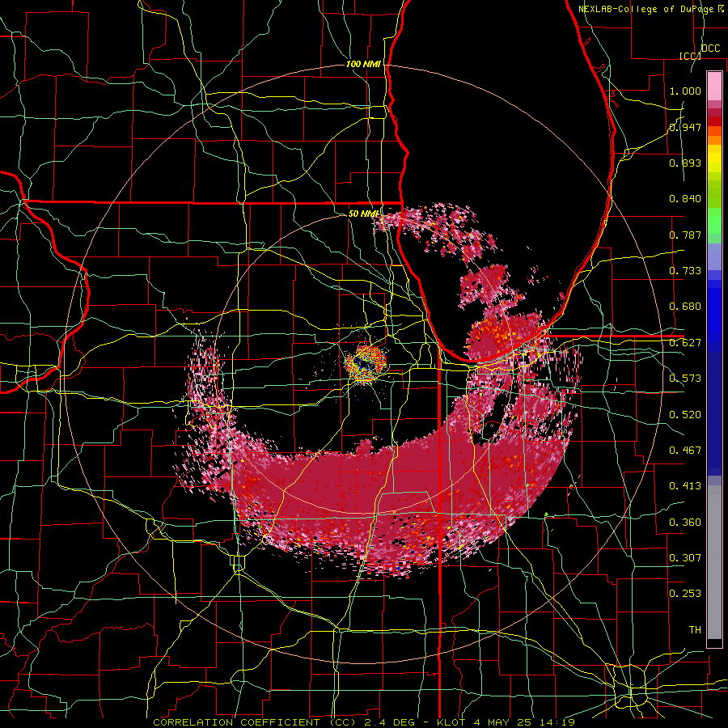Click the CORRELATION COEFFICIENT (CC) caption text
Screen dimensions: 728x728
coord(255,722)
